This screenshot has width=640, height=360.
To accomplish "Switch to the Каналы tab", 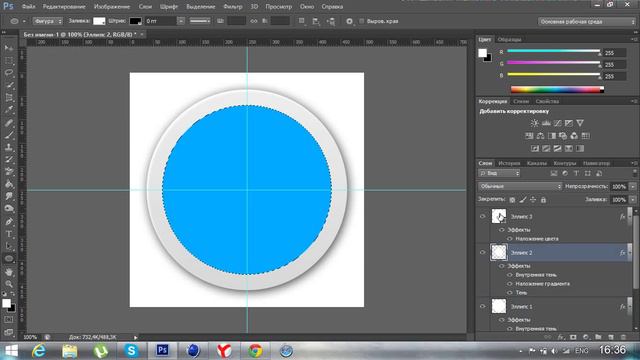I will pos(537,163).
